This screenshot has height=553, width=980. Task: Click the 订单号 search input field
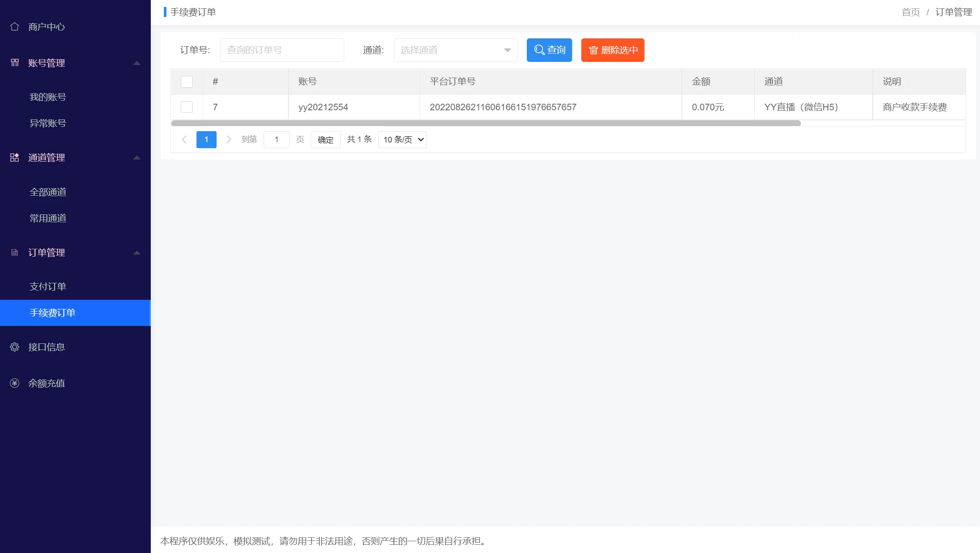282,50
